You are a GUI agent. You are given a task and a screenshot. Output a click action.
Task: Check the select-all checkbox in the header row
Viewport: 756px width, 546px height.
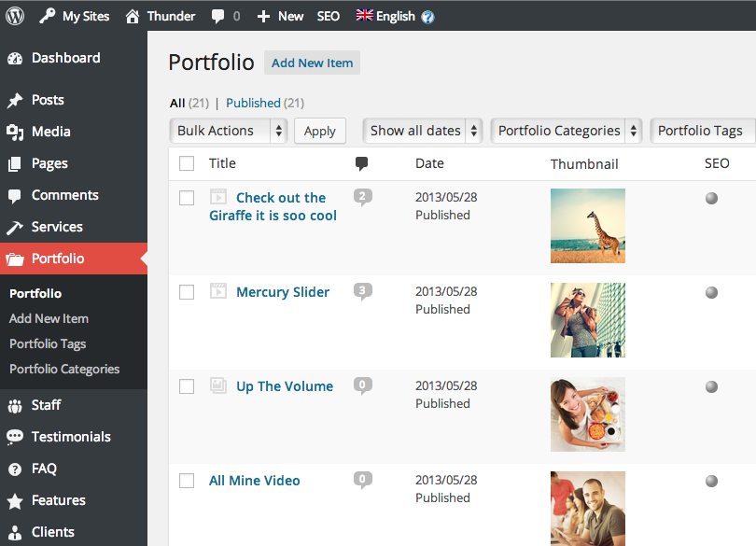(x=186, y=162)
